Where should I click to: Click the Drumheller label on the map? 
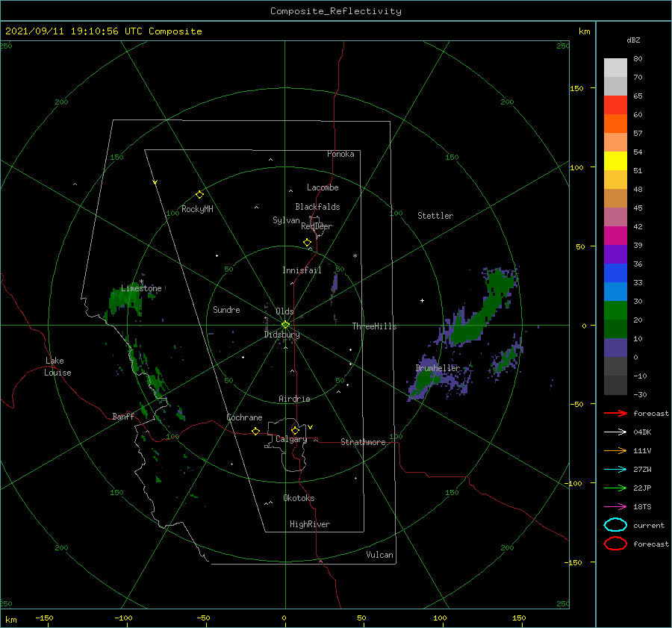coord(437,368)
